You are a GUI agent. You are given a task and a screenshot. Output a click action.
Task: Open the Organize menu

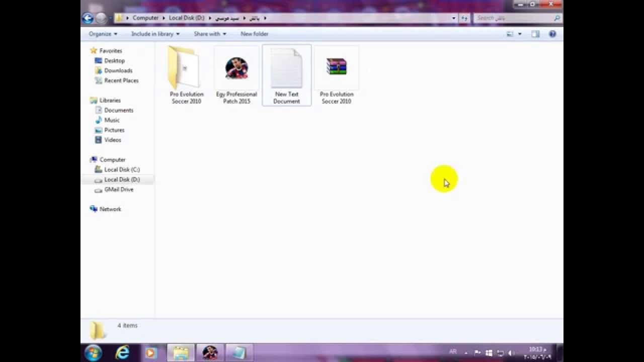pos(103,34)
